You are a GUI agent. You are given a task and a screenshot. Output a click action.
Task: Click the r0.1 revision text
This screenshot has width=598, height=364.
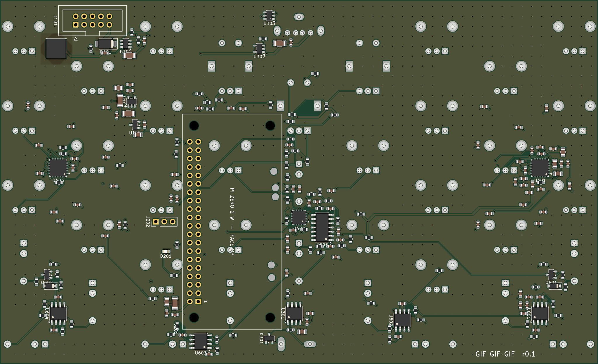click(x=529, y=354)
